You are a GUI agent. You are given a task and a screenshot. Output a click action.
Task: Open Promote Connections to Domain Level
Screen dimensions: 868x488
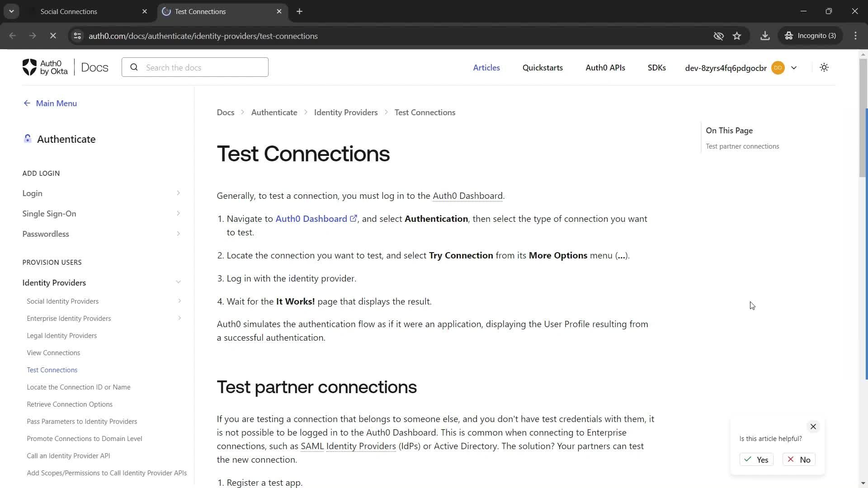point(85,439)
